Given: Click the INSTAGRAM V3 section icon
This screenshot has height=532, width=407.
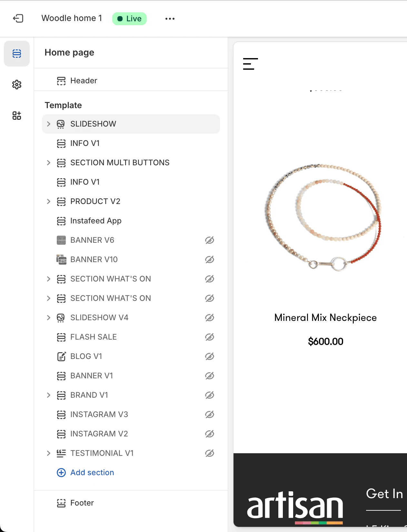Looking at the screenshot, I should click(x=61, y=414).
